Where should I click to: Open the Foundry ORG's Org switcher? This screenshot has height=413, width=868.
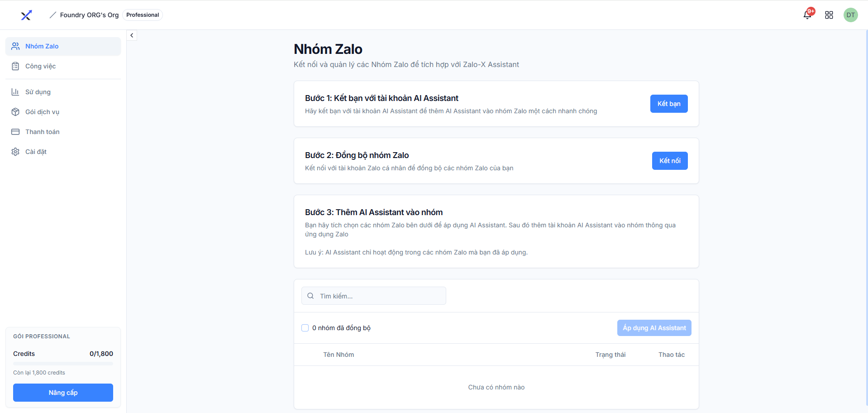[x=89, y=15]
